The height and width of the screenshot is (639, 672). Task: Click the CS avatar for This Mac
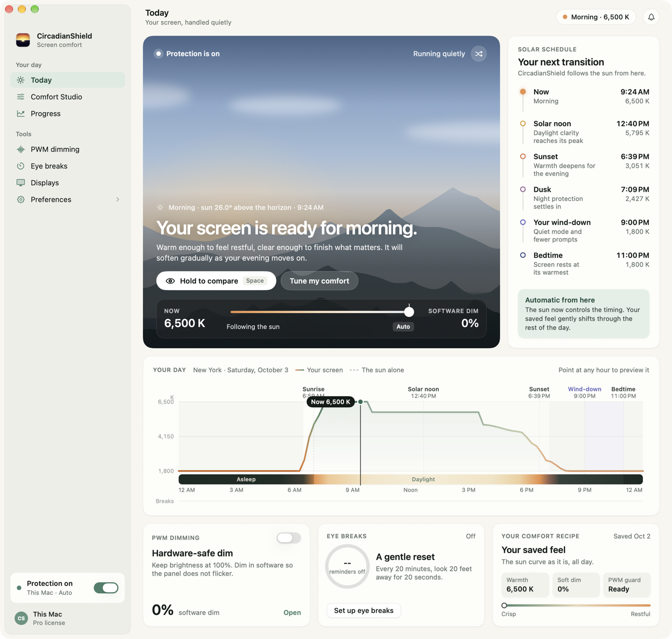21,618
